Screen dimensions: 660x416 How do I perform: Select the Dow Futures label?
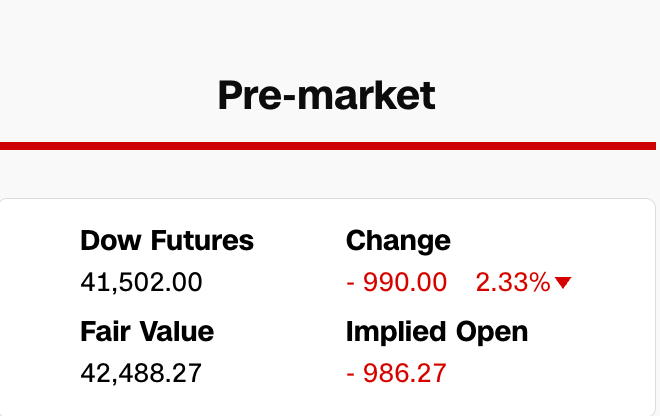coord(167,241)
